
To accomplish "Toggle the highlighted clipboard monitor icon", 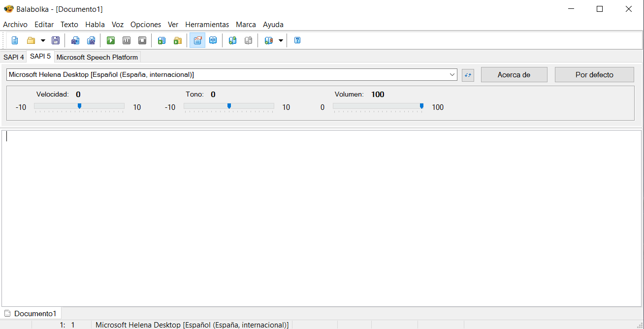I will click(x=197, y=40).
